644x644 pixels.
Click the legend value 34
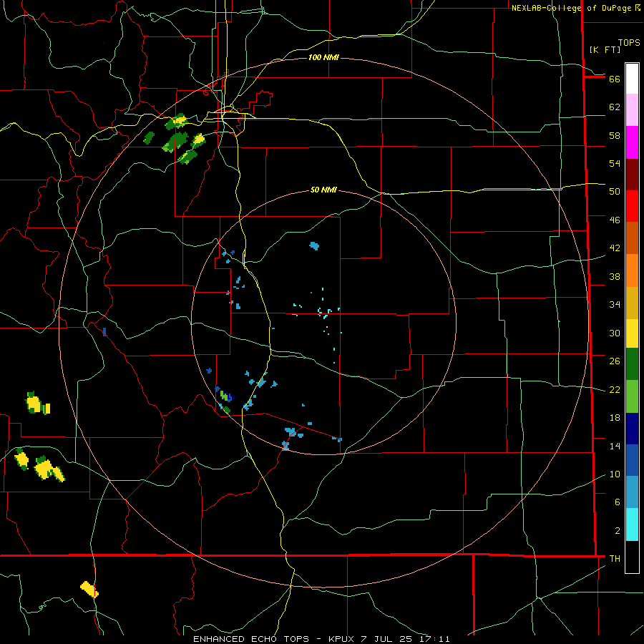click(x=615, y=305)
